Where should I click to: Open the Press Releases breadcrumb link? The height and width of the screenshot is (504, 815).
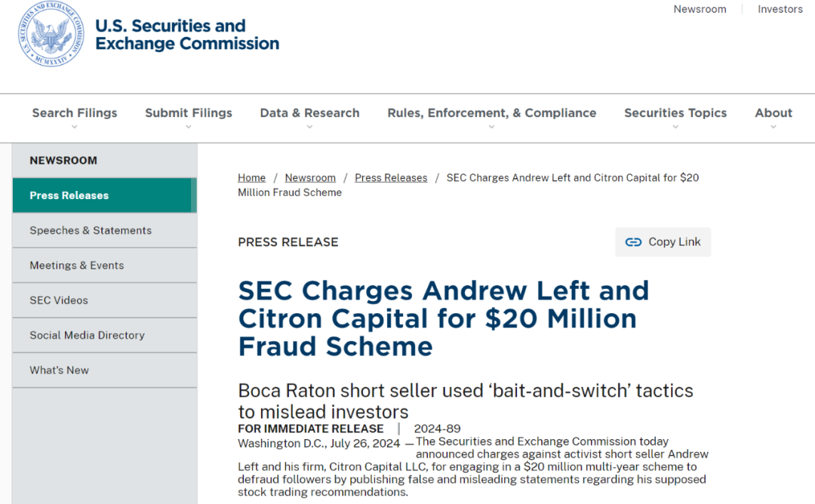point(391,178)
